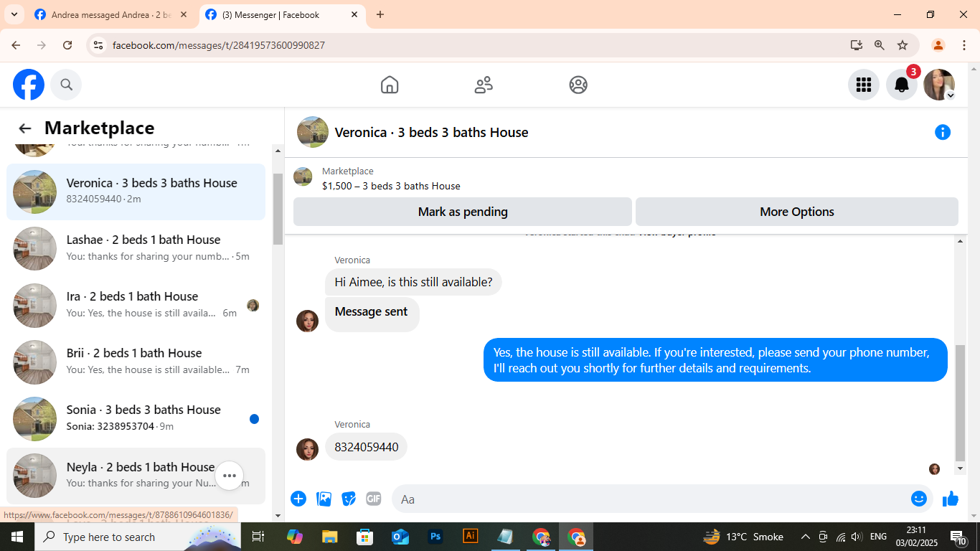Click the back arrow beside Marketplace
The height and width of the screenshot is (551, 980).
point(25,128)
